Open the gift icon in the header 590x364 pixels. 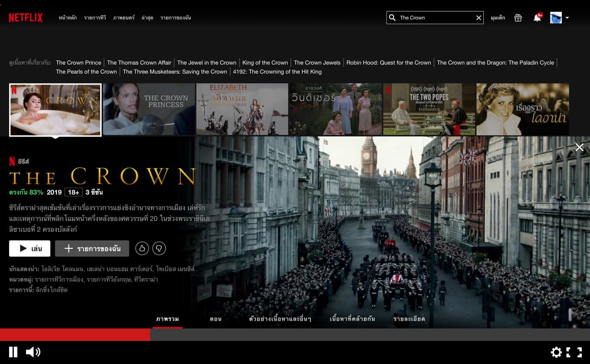518,18
